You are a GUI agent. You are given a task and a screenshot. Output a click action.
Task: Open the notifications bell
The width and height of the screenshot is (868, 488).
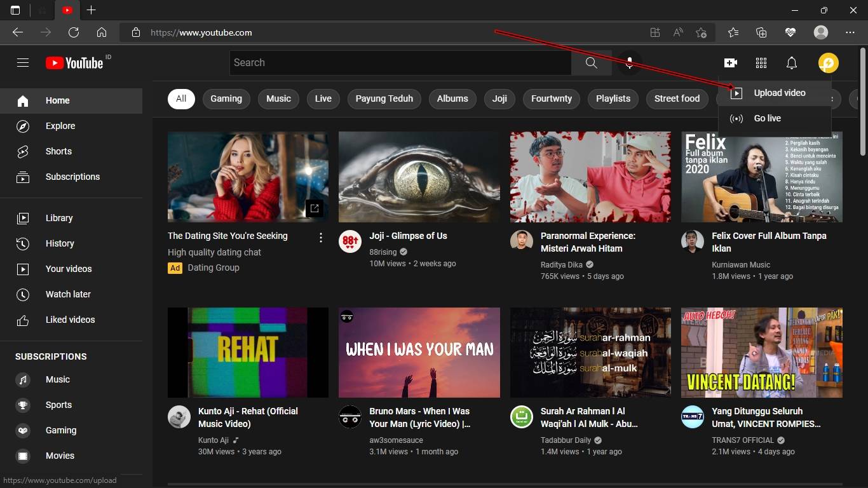click(x=792, y=62)
